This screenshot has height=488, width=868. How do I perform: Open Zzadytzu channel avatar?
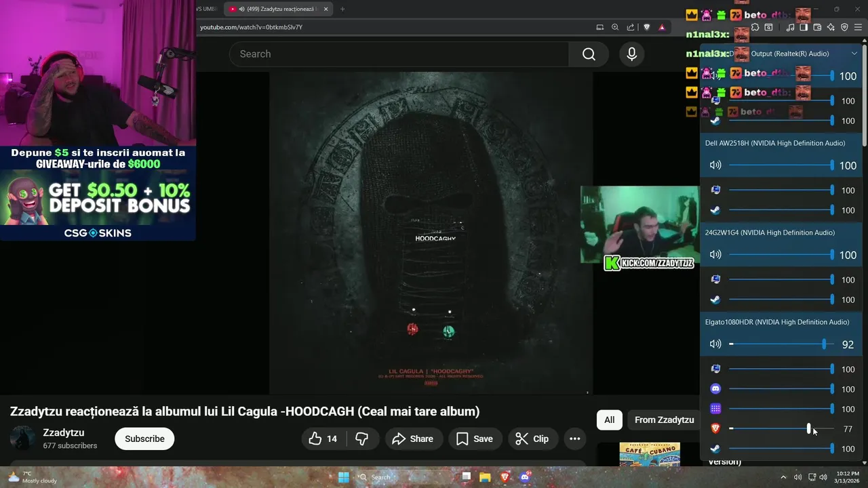[22, 439]
